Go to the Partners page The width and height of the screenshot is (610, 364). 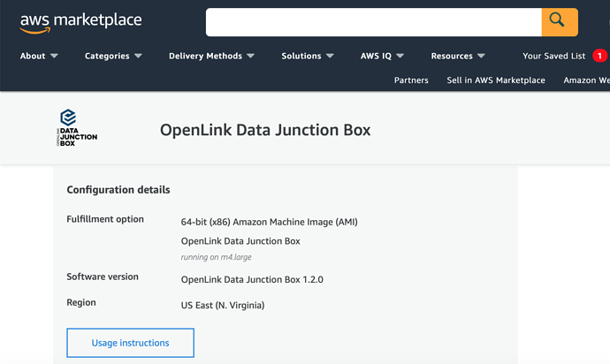pyautogui.click(x=411, y=80)
